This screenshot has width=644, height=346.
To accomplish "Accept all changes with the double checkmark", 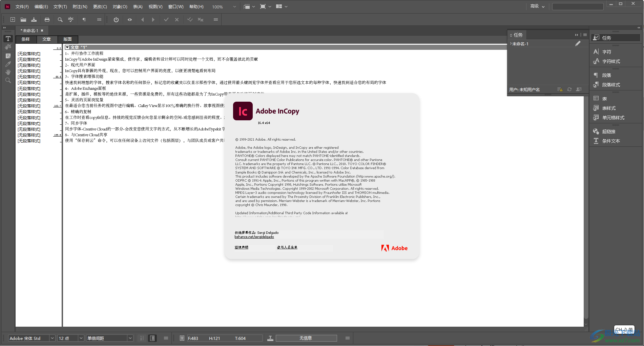I will (190, 19).
